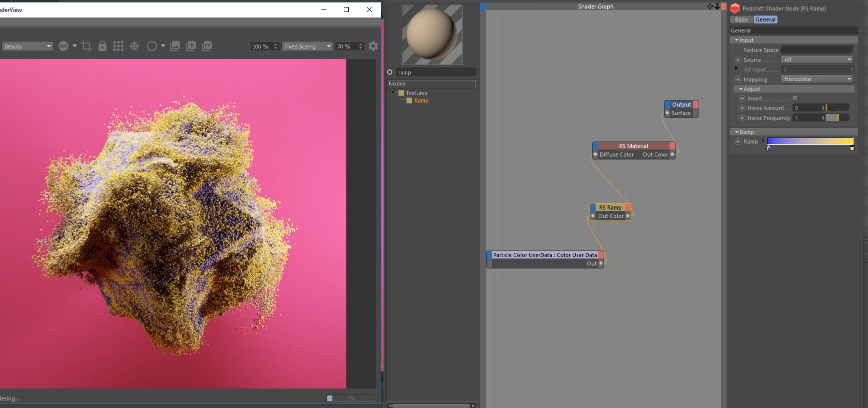The image size is (868, 408).
Task: Toggle the lock icon in RenderView toolbar
Action: (102, 46)
